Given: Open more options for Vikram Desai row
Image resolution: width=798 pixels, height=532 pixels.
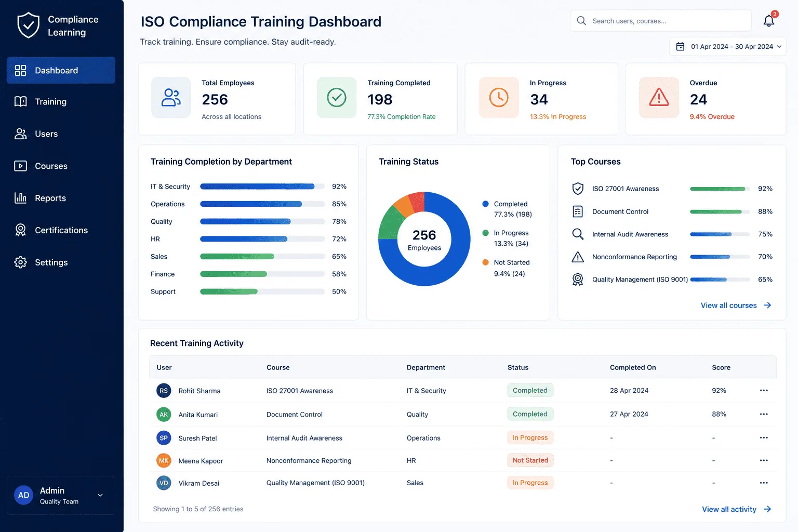Looking at the screenshot, I should coord(764,483).
